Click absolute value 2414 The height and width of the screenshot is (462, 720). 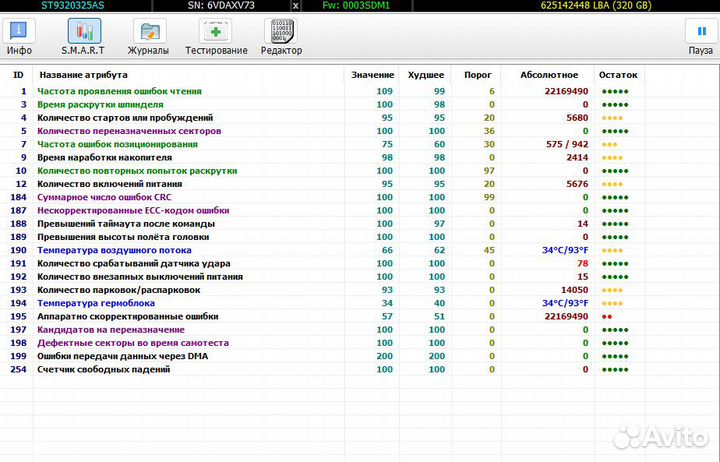(x=577, y=158)
